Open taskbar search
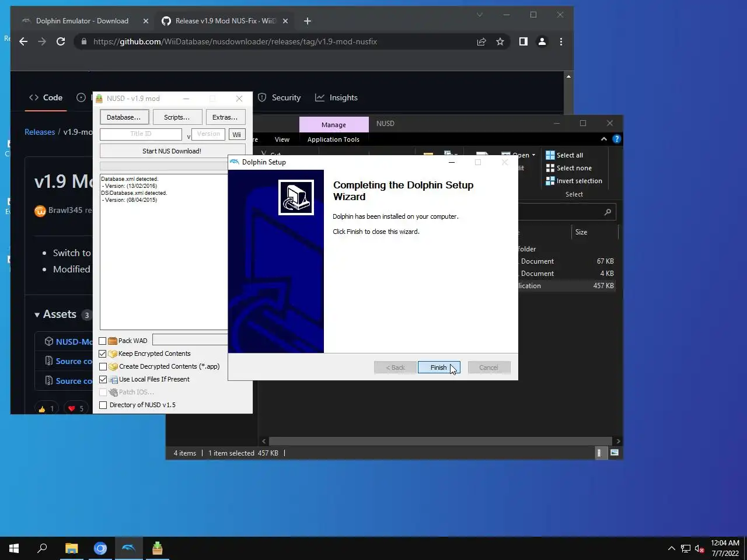Viewport: 747px width, 560px height. (42, 548)
